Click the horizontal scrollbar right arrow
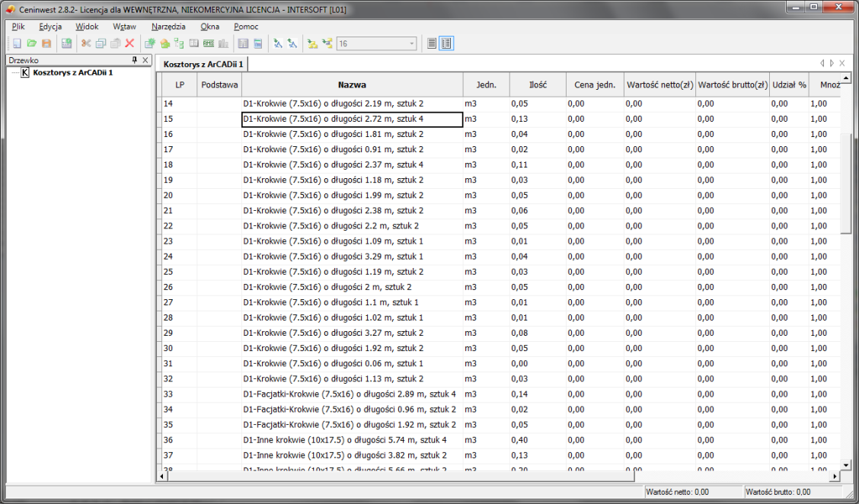This screenshot has width=859, height=504. [x=835, y=477]
